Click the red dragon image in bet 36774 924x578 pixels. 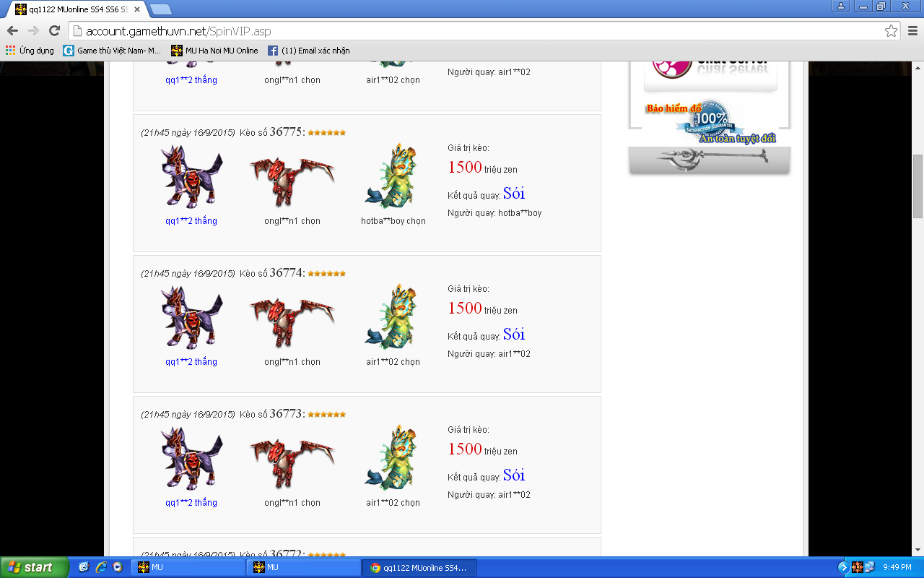coord(292,318)
